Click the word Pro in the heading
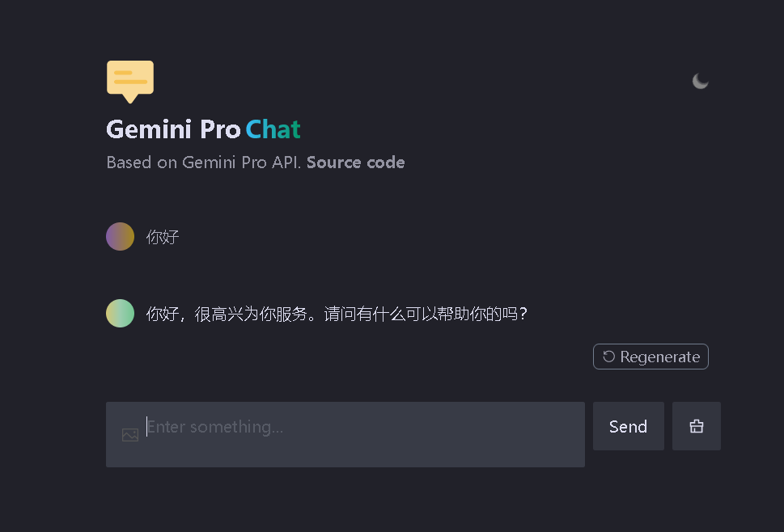The width and height of the screenshot is (784, 532). [x=221, y=129]
